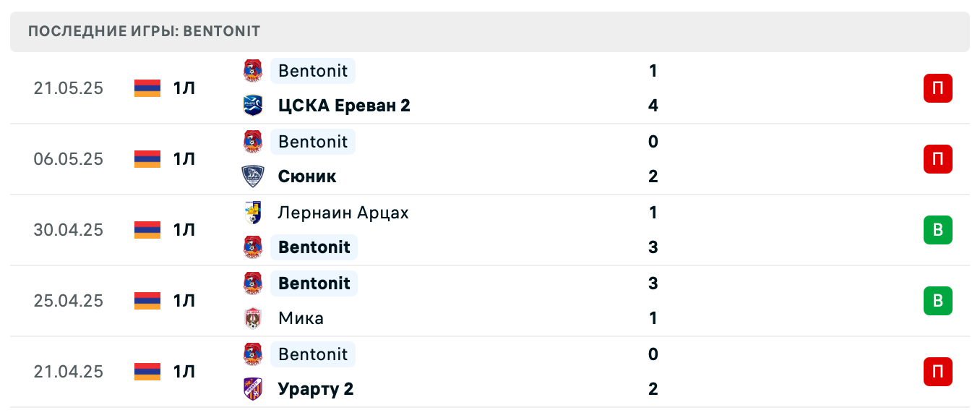Open Сюник team name link
Image resolution: width=980 pixels, height=418 pixels.
pos(307,176)
